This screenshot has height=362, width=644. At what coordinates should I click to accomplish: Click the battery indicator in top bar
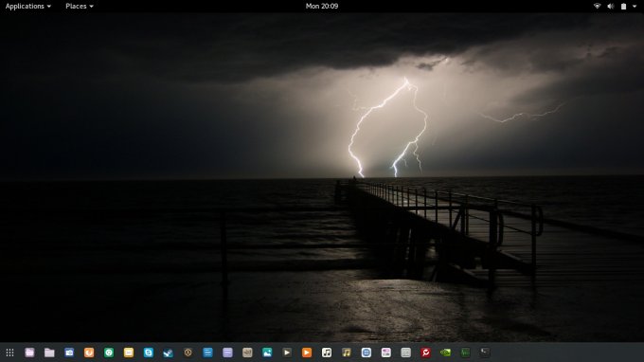[x=623, y=7]
